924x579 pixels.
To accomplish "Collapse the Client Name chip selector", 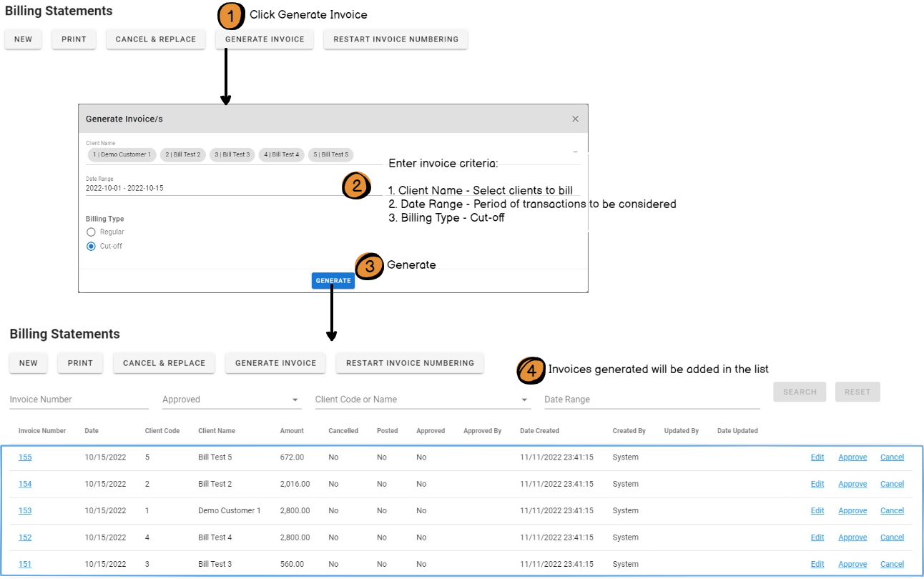I will 575,152.
